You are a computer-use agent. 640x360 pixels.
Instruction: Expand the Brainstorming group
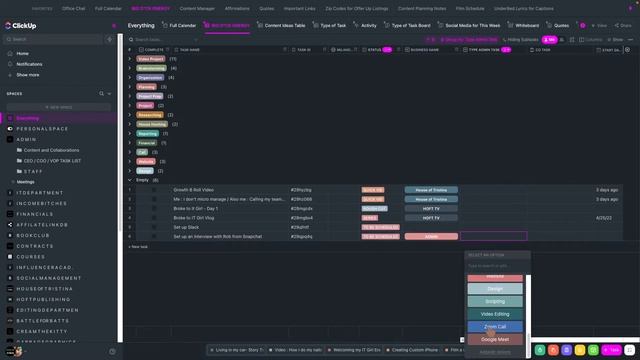tap(130, 68)
